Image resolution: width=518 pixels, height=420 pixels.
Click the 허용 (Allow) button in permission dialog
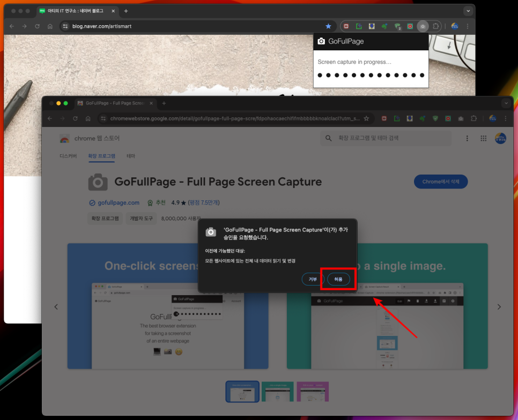tap(338, 279)
